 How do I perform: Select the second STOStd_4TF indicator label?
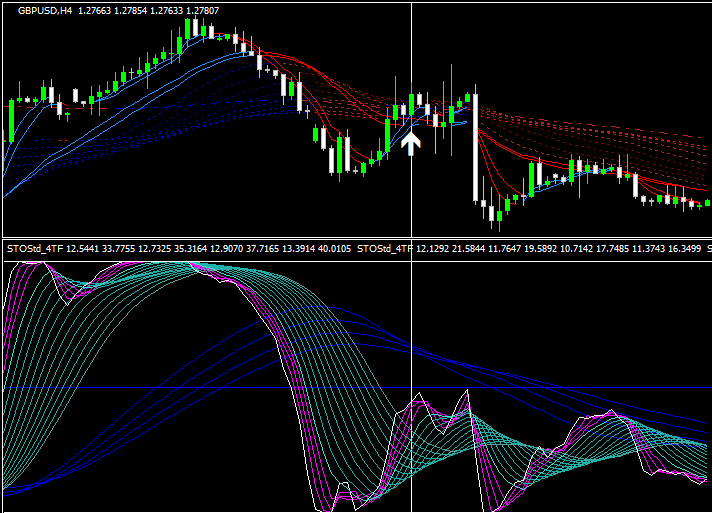click(x=385, y=248)
